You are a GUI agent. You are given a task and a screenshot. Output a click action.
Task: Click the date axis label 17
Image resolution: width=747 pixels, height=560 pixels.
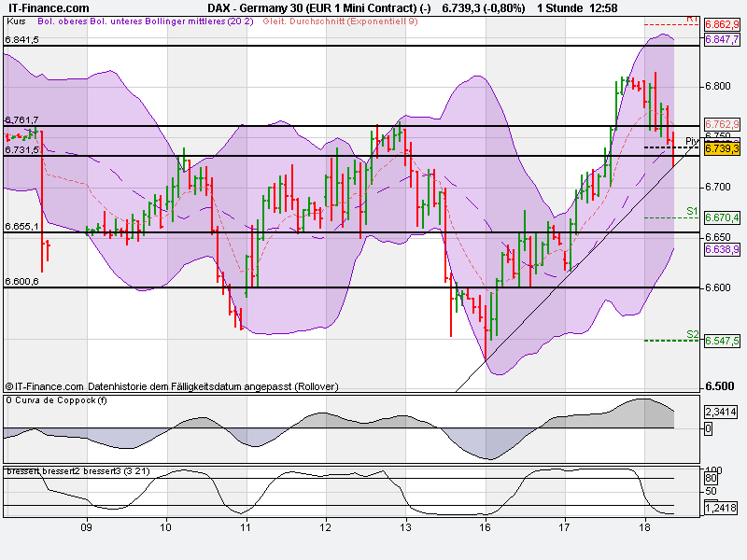tap(565, 527)
